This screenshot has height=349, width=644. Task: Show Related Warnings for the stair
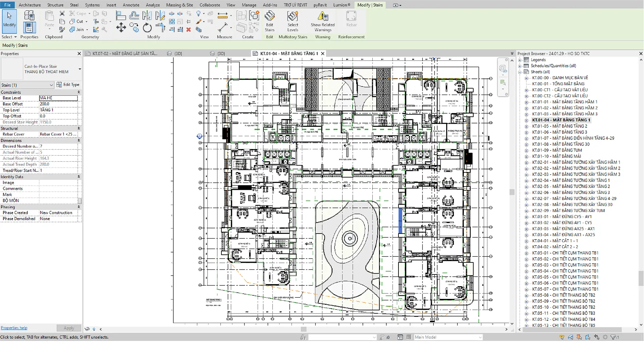(x=323, y=21)
